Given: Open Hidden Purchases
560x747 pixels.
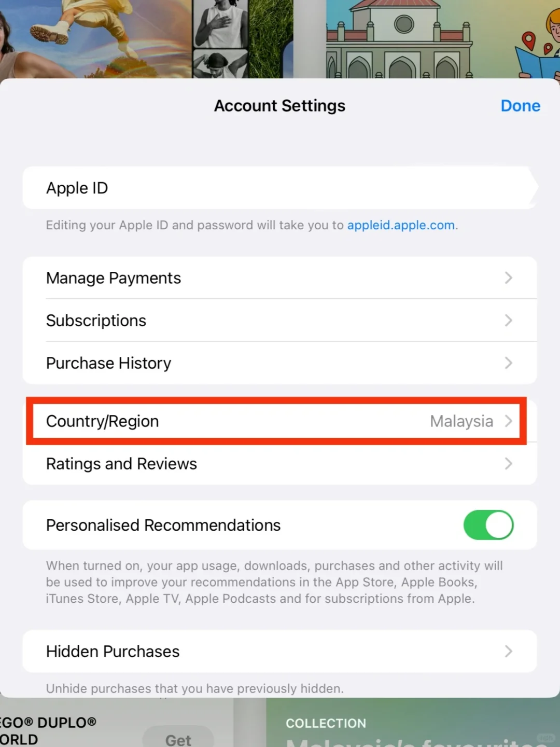Looking at the screenshot, I should (x=280, y=652).
